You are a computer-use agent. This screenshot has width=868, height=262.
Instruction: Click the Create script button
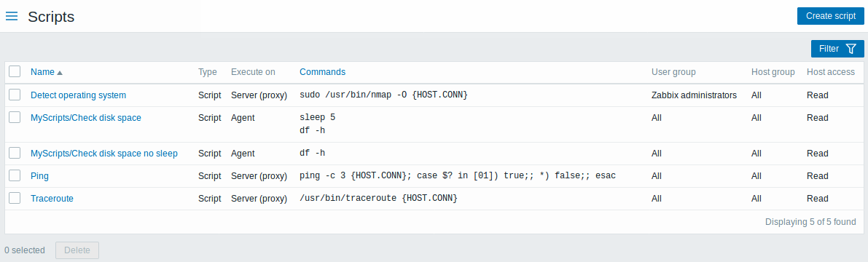(830, 16)
